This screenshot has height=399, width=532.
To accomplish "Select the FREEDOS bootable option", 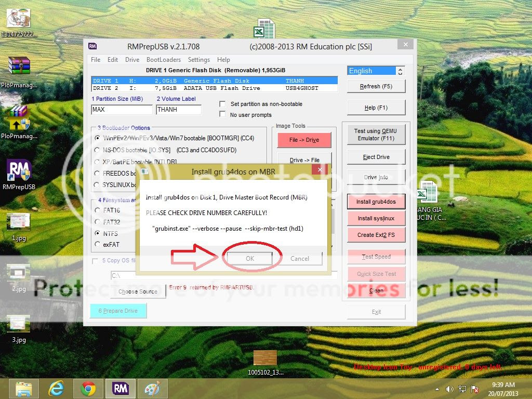I will (x=97, y=174).
